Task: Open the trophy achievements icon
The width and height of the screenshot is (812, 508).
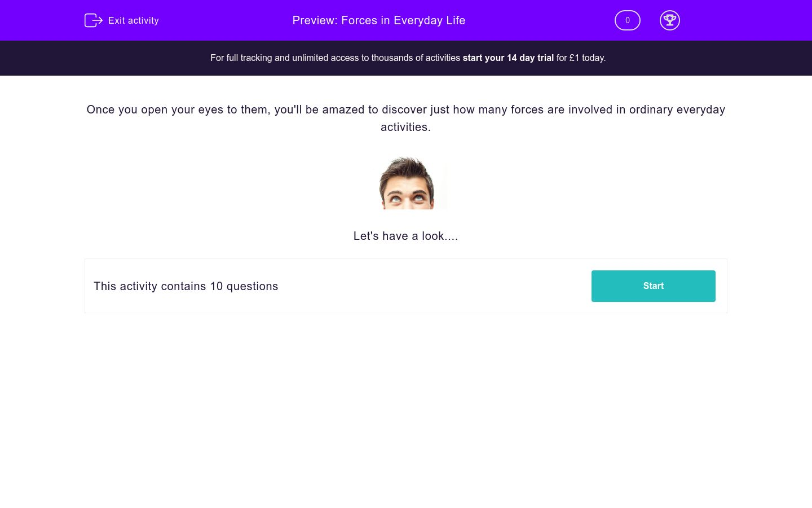Action: [x=669, y=20]
